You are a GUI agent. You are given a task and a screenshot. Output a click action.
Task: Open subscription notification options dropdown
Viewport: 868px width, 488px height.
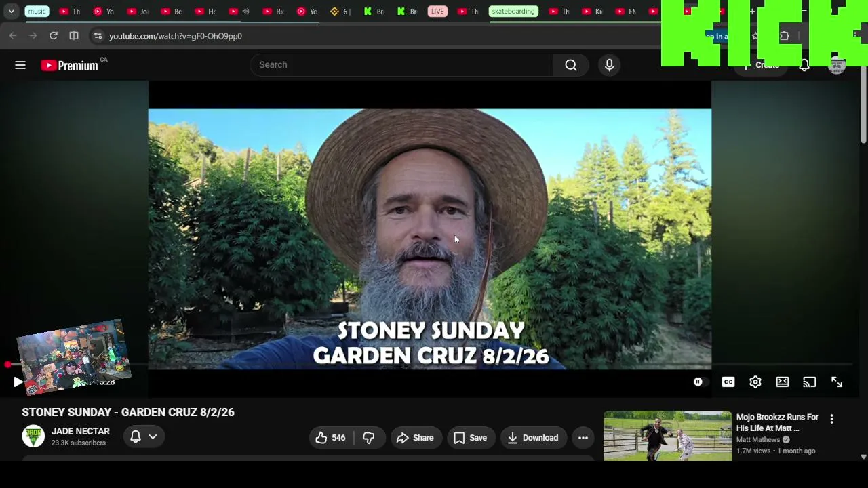[x=144, y=437]
